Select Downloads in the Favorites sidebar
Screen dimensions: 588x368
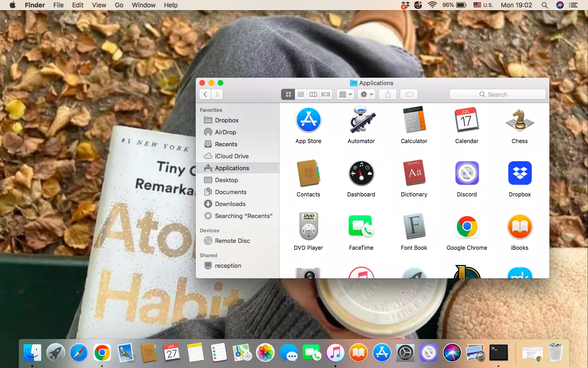click(230, 204)
